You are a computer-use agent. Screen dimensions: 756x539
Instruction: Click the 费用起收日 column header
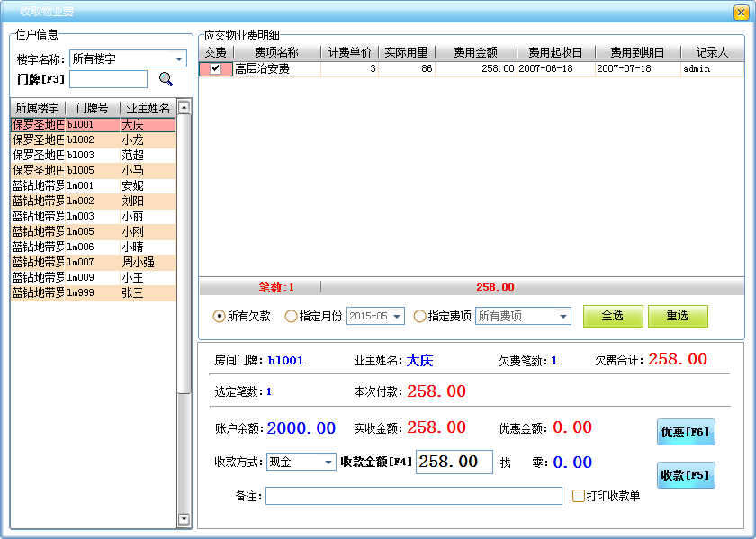click(555, 52)
